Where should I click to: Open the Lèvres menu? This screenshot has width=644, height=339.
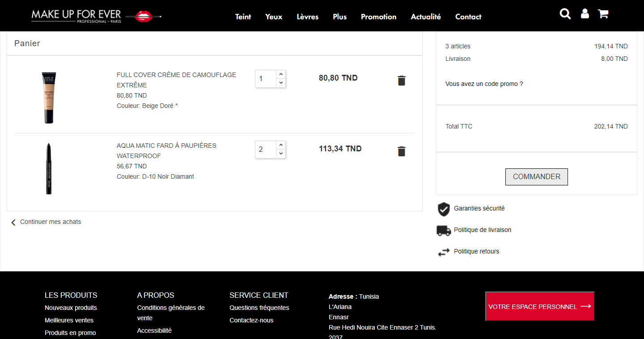[308, 17]
